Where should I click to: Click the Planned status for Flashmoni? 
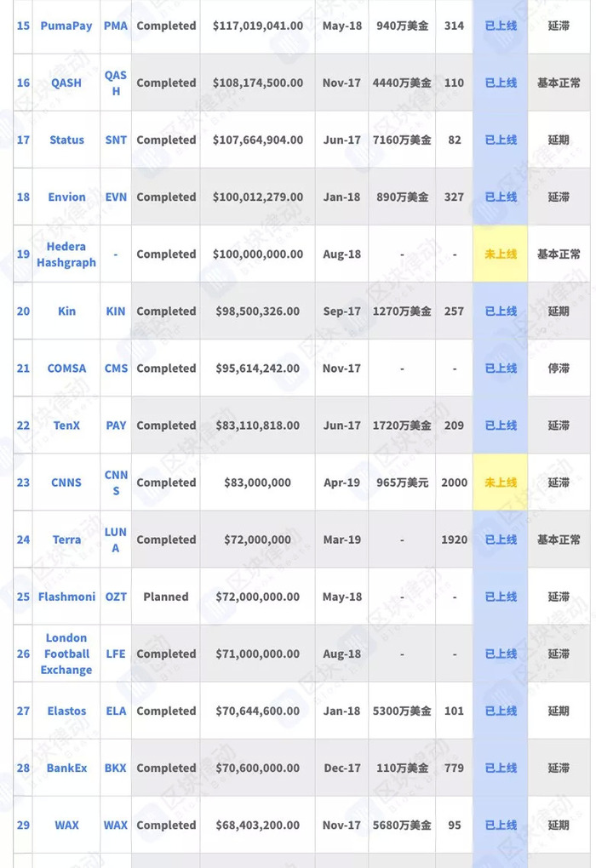(166, 597)
